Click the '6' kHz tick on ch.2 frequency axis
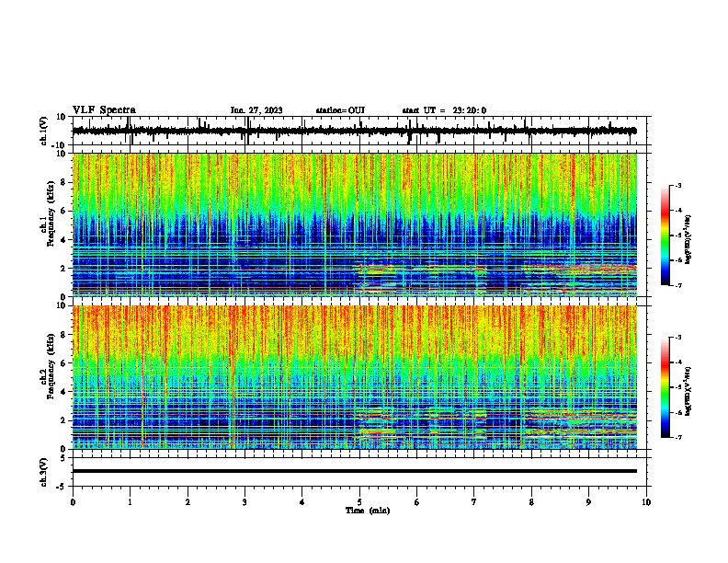The image size is (728, 563). (63, 363)
